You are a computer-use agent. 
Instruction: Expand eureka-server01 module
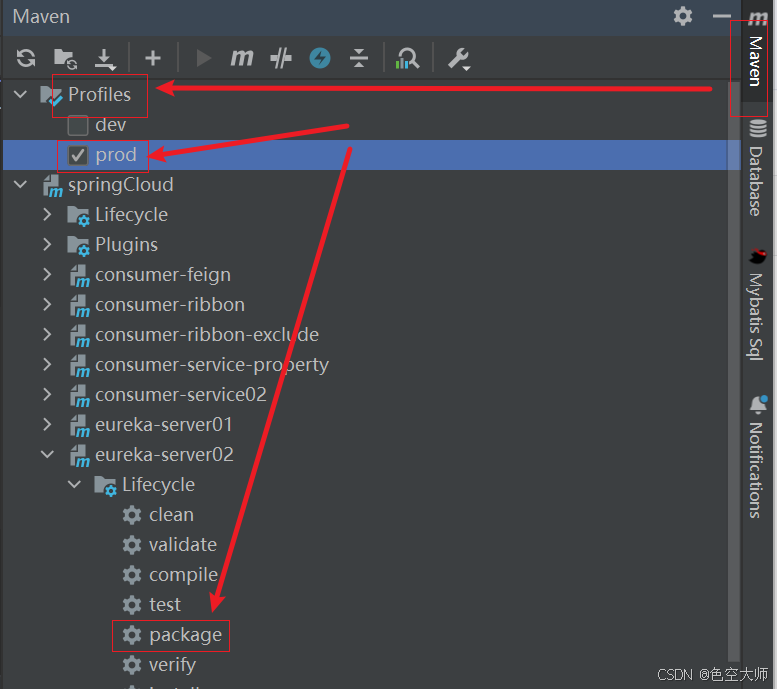tap(47, 425)
